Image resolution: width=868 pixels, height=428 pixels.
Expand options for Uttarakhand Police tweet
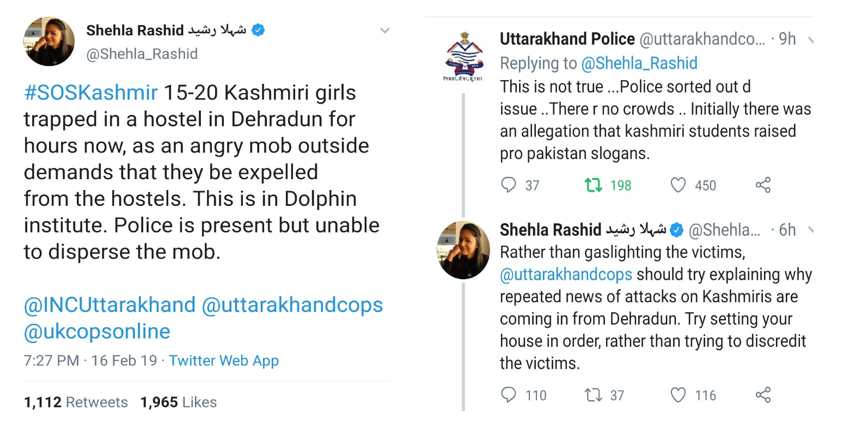810,40
